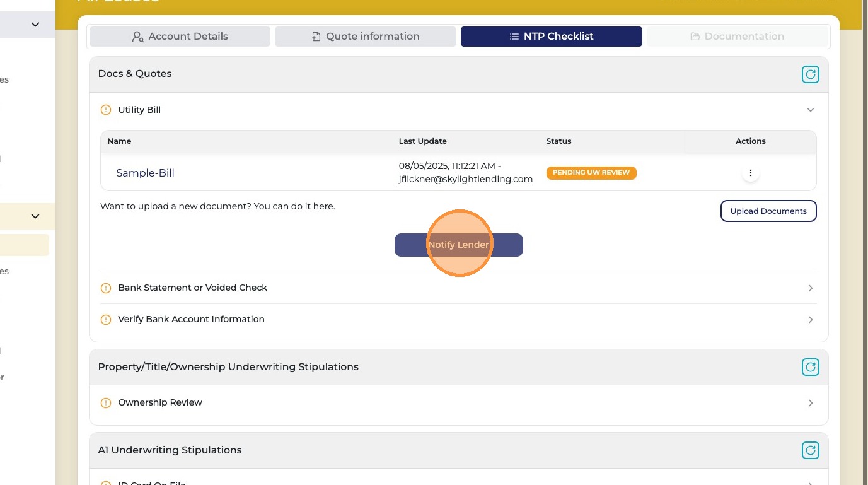Click Verify Bank Account Information label

point(191,319)
